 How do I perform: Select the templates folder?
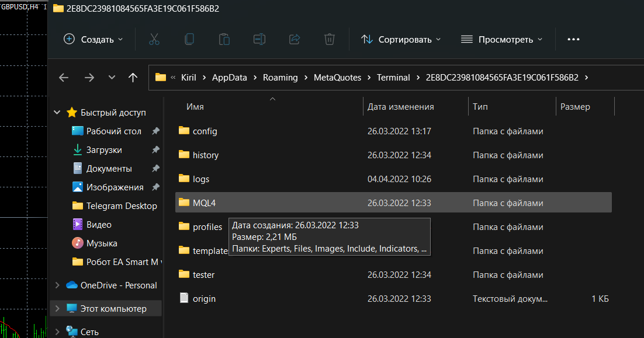pyautogui.click(x=203, y=250)
